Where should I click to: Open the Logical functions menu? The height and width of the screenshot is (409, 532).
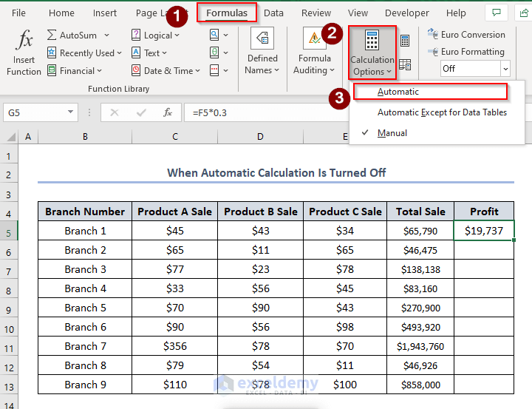pos(157,35)
